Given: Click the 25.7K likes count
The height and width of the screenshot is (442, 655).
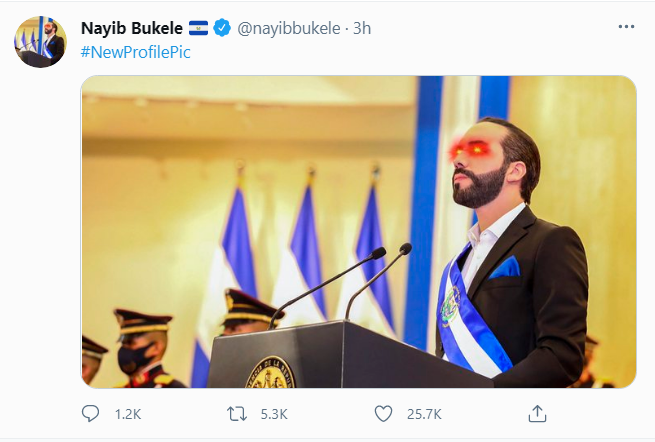Looking at the screenshot, I should 424,413.
